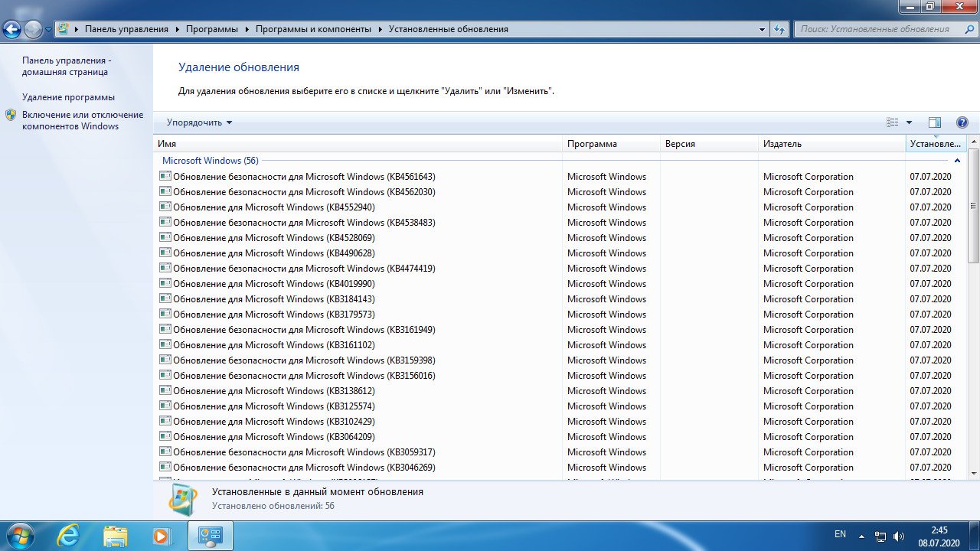Select update KB4552940 row

560,207
